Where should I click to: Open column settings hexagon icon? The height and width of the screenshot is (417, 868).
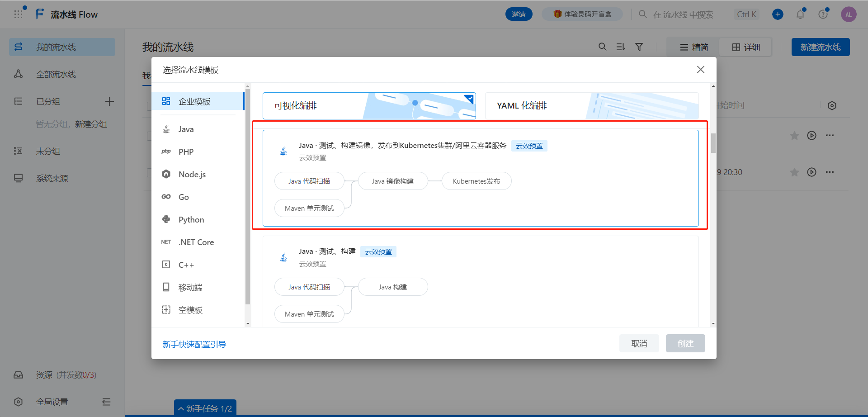pyautogui.click(x=832, y=105)
